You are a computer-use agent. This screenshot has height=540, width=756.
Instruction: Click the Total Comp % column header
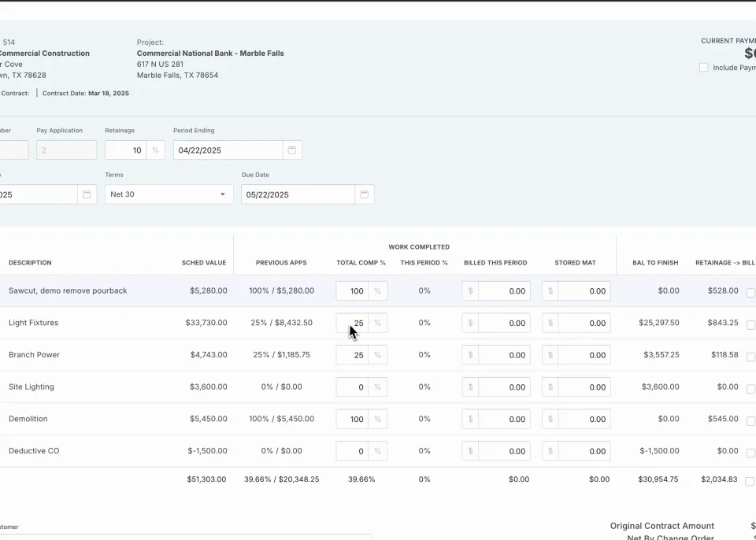[x=361, y=263]
